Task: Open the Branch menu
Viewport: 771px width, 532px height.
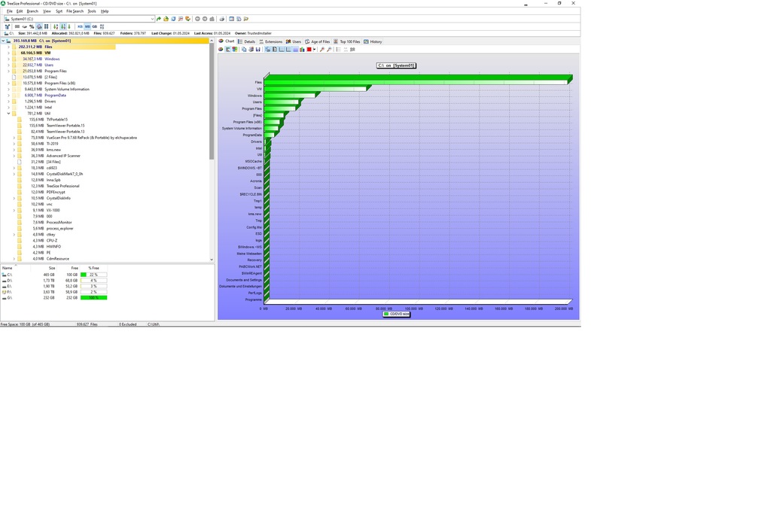Action: (x=32, y=11)
